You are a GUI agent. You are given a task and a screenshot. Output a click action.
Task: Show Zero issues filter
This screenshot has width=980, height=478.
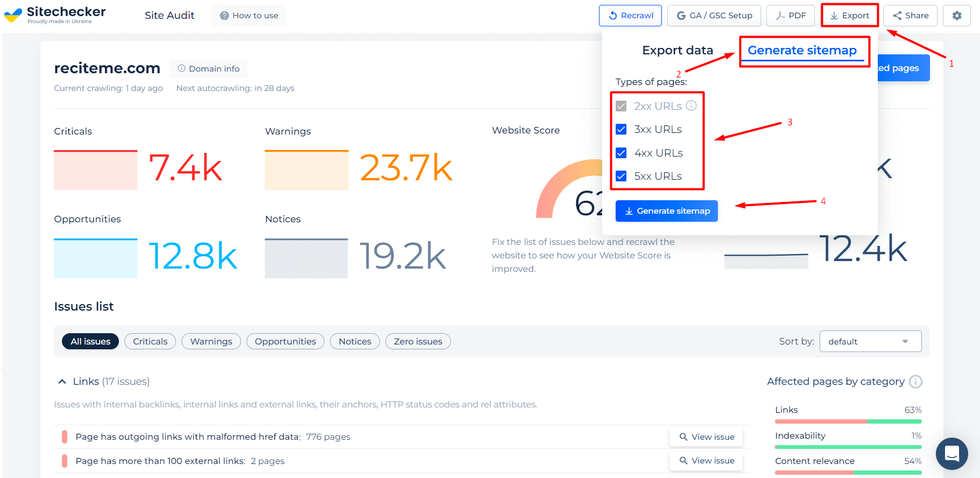[418, 341]
